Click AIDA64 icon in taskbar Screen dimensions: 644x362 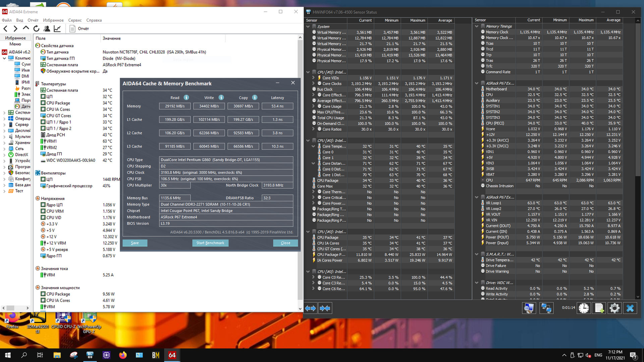point(172,355)
